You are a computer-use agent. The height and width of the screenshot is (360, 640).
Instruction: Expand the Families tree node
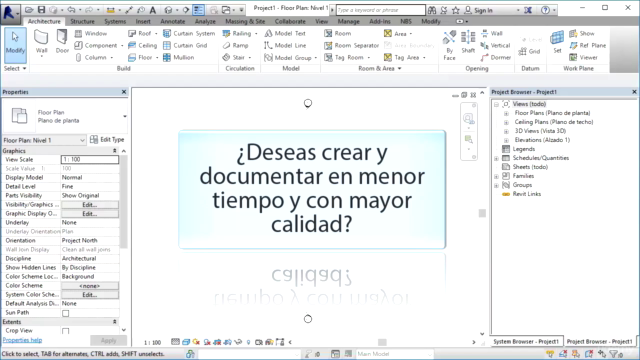(x=496, y=176)
